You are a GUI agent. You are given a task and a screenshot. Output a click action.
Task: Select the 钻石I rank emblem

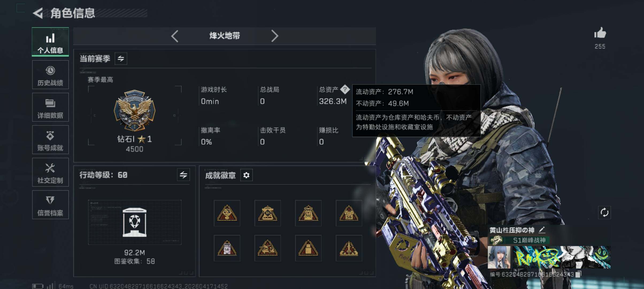(135, 111)
